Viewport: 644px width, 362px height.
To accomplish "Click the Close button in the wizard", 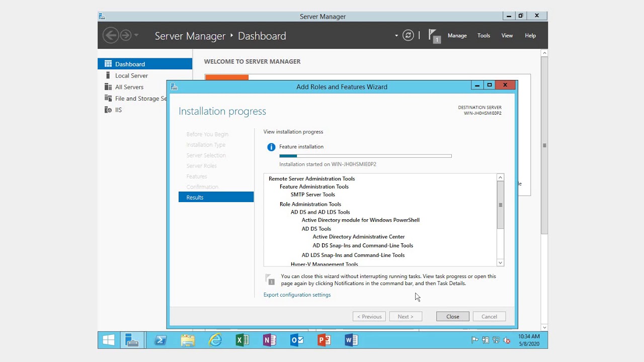I will point(453,317).
